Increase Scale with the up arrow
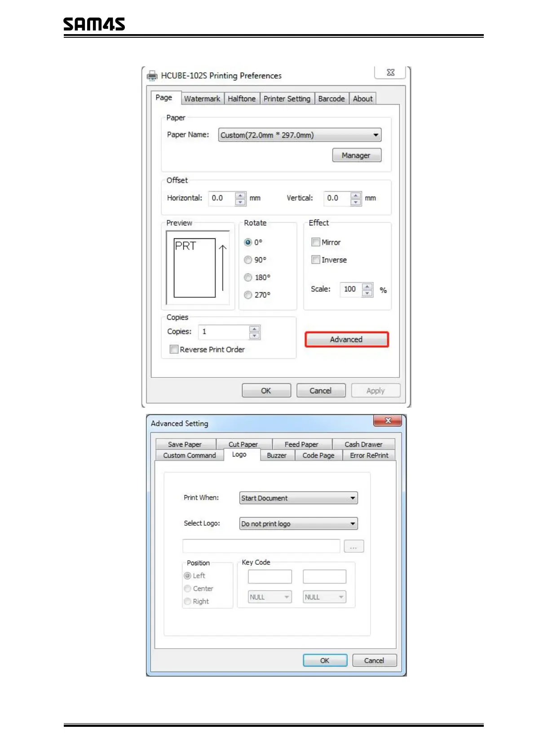 pyautogui.click(x=367, y=286)
